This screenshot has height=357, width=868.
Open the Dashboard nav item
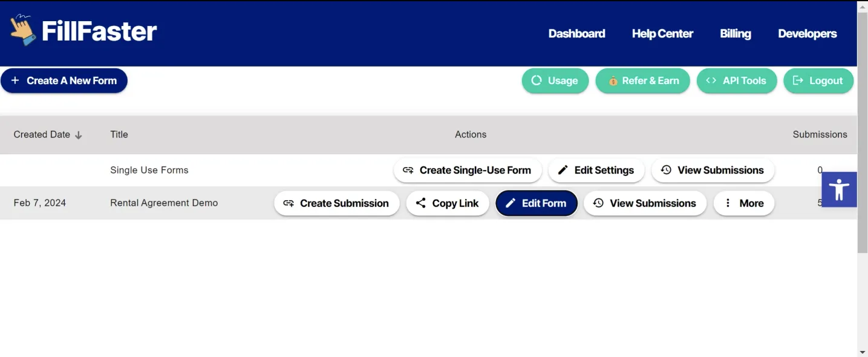[576, 34]
